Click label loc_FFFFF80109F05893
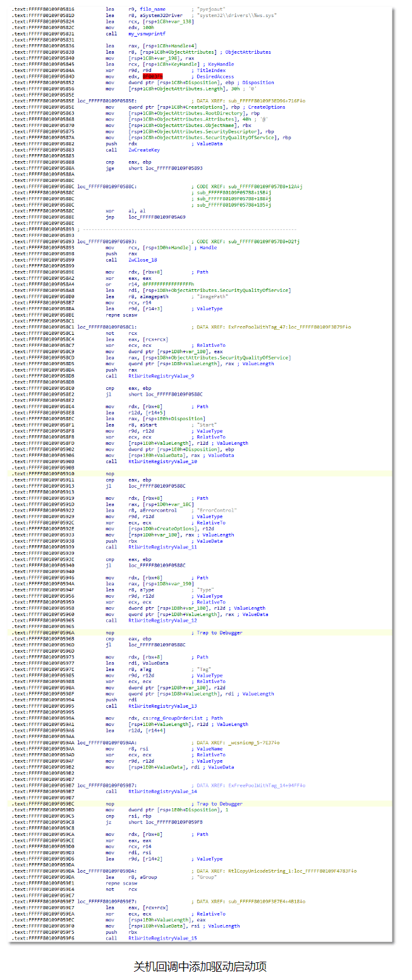The width and height of the screenshot is (412, 980). 106,241
